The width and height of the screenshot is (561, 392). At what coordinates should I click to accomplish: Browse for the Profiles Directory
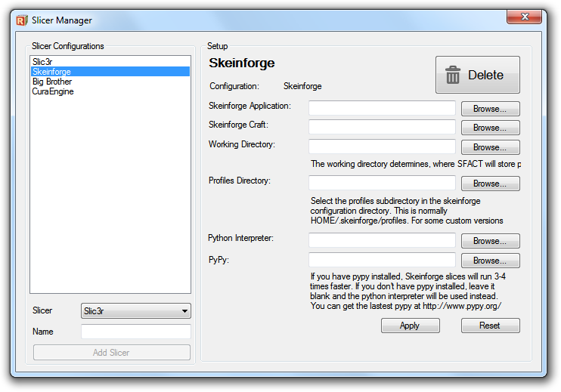point(490,184)
